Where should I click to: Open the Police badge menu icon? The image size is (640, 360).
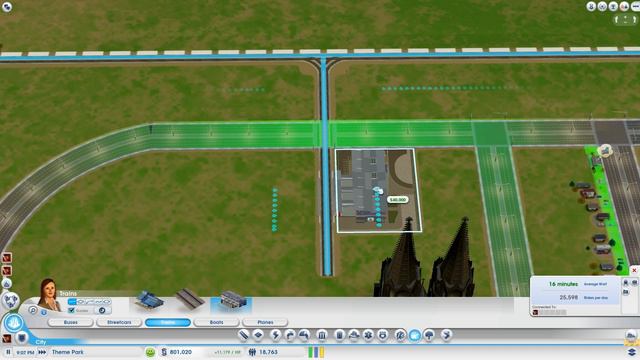coord(382,335)
